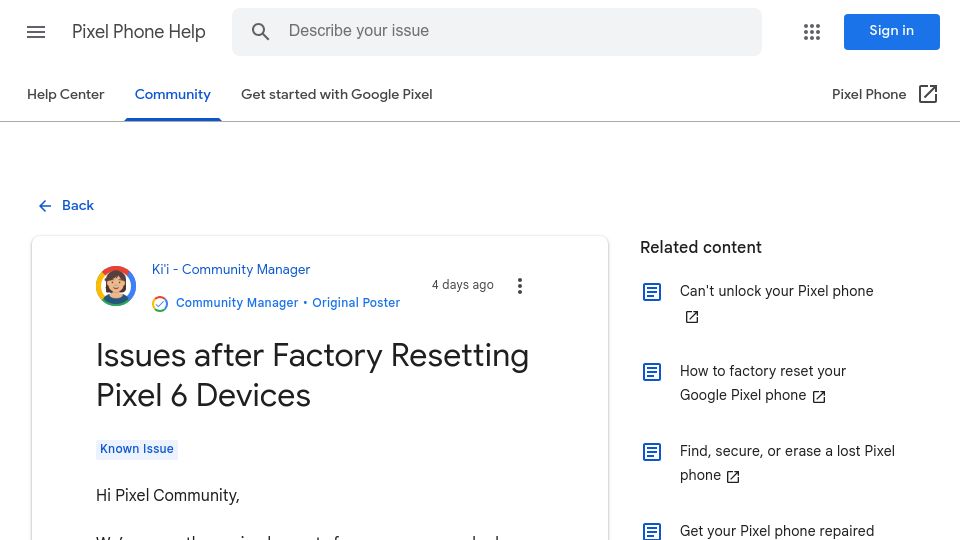Open Ki'i - Community Manager profile link
Screen dimensions: 960x540
[x=231, y=269]
